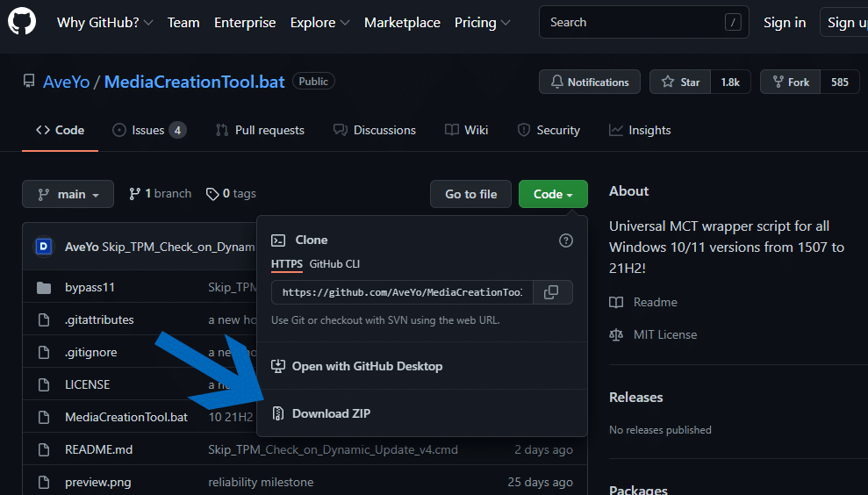Viewport: 868px width, 495px height.
Task: Open the MIT License link
Action: [665, 334]
